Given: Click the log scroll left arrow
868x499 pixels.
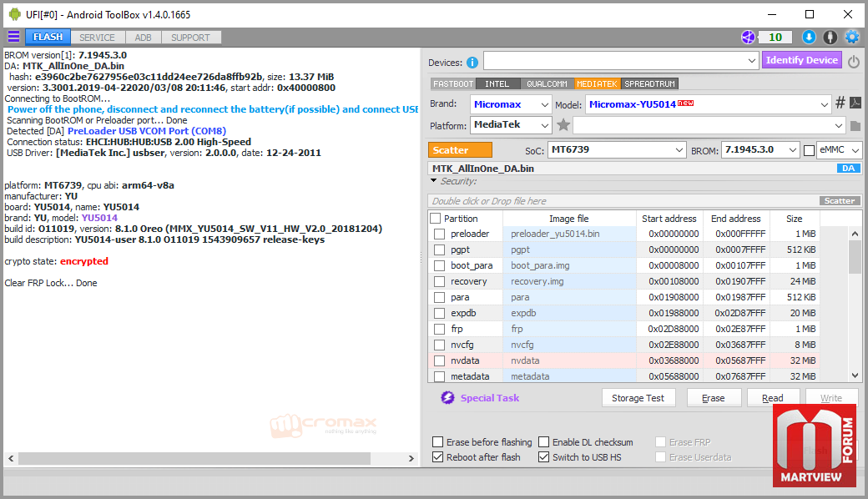Looking at the screenshot, I should coord(11,458).
